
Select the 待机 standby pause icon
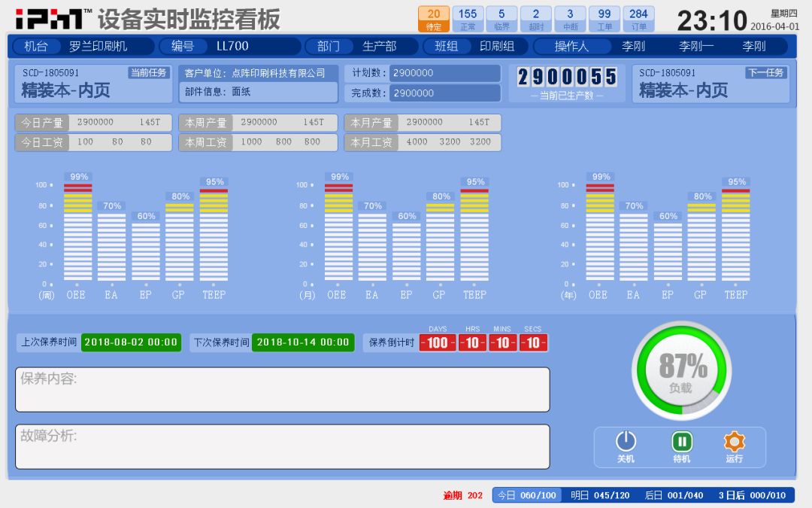681,443
